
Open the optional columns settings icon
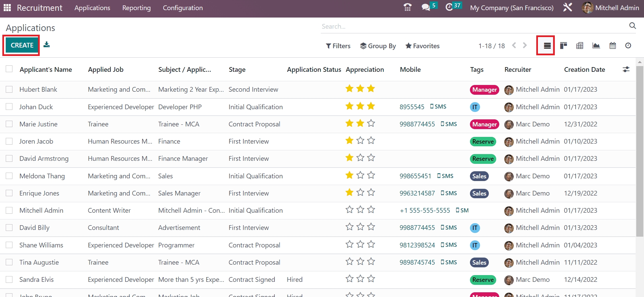click(x=626, y=69)
